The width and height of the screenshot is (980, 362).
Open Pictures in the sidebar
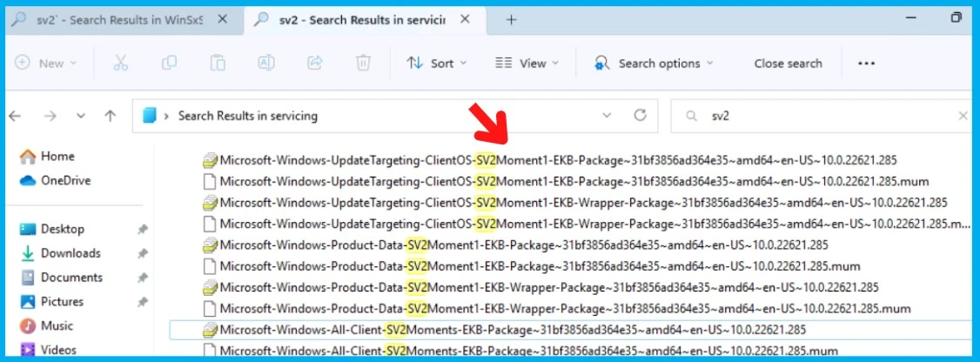click(52, 301)
